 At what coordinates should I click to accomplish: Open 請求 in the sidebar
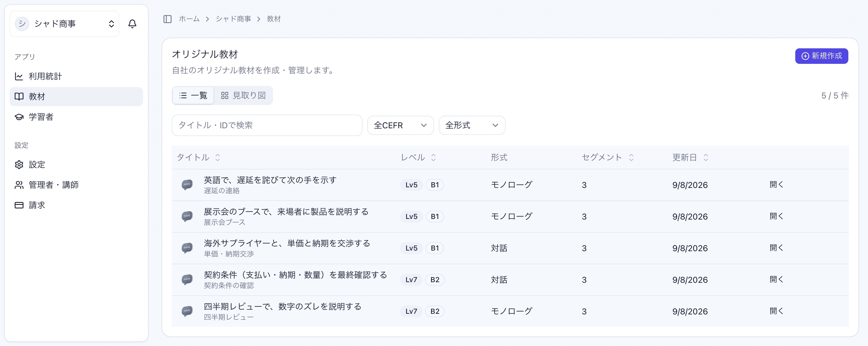click(x=76, y=205)
